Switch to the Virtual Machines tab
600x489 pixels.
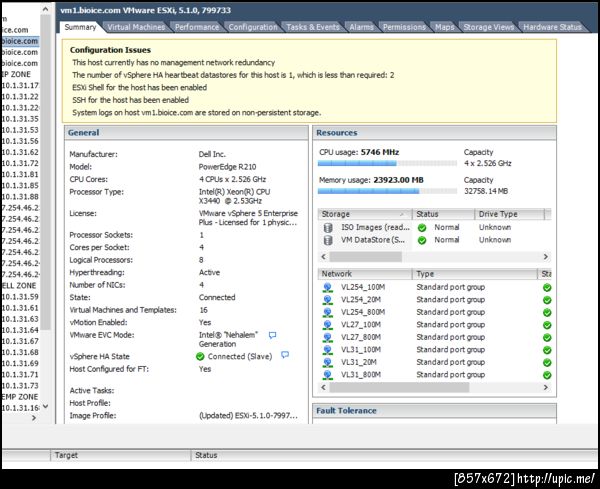pyautogui.click(x=136, y=27)
